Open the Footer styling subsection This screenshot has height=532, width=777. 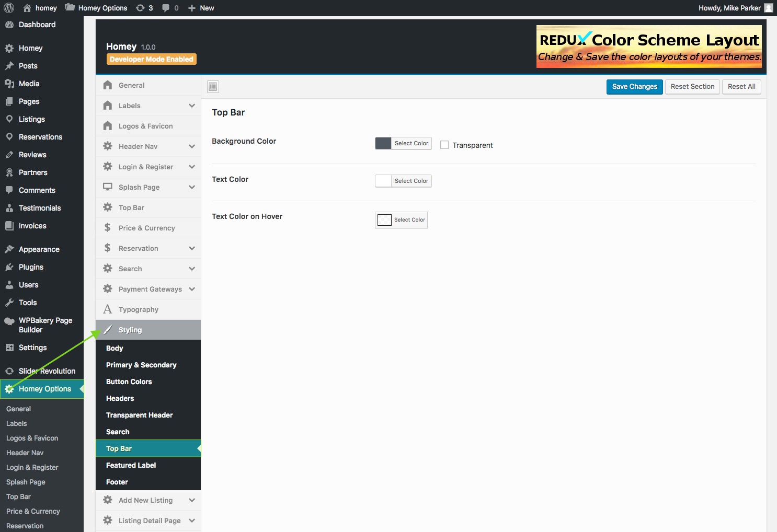(x=148, y=482)
